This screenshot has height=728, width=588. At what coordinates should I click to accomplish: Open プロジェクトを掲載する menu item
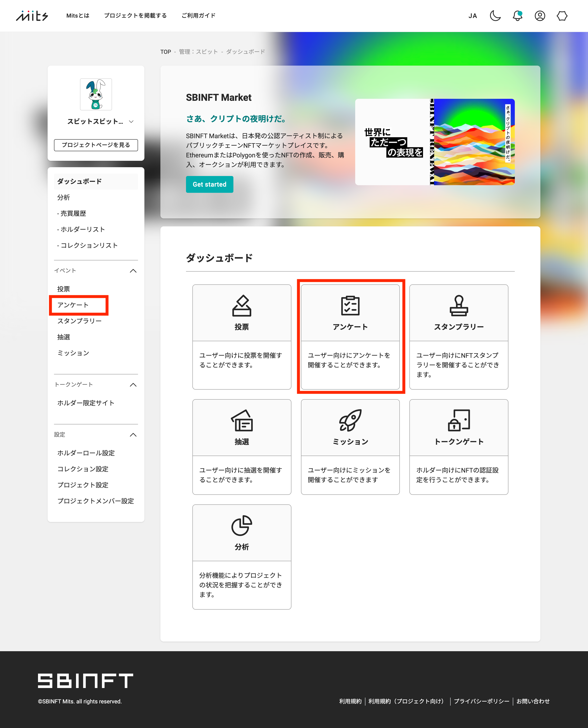click(x=135, y=16)
